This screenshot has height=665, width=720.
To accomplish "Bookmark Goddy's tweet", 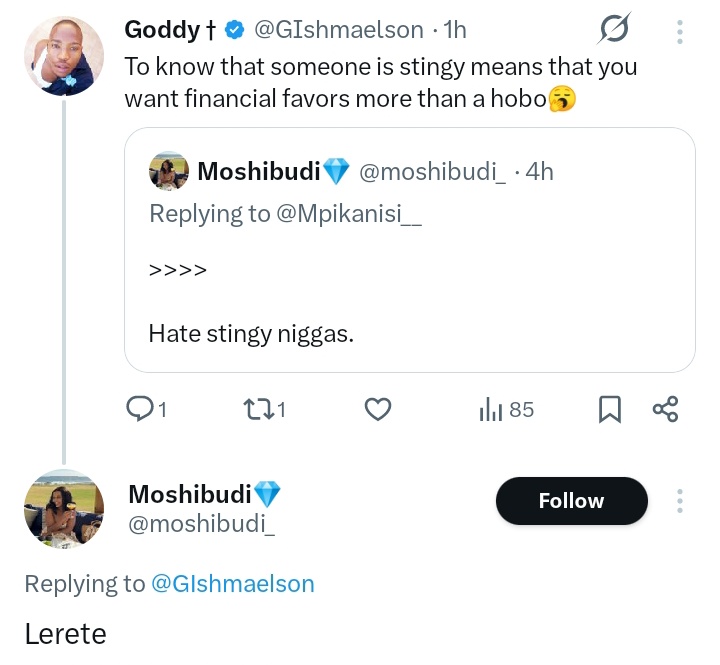I will tap(610, 409).
